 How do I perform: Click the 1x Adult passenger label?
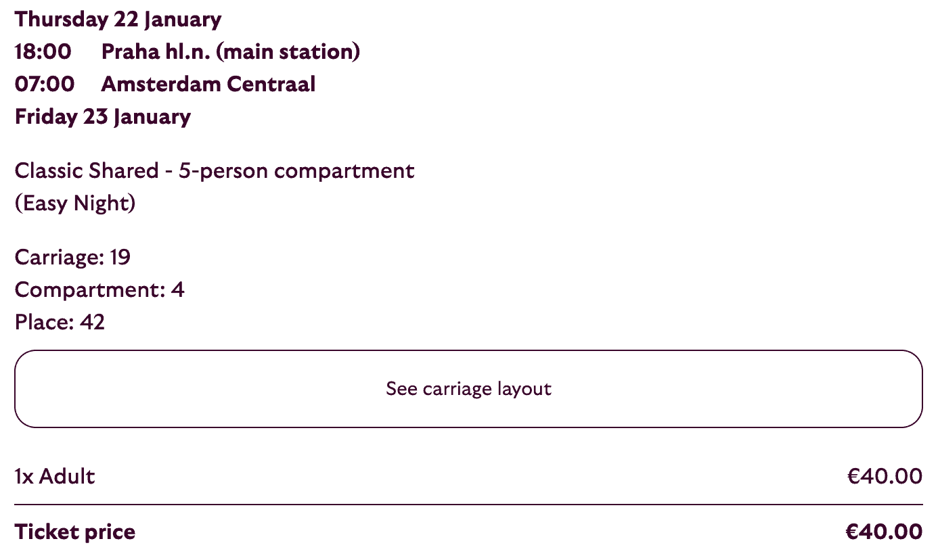(x=55, y=476)
